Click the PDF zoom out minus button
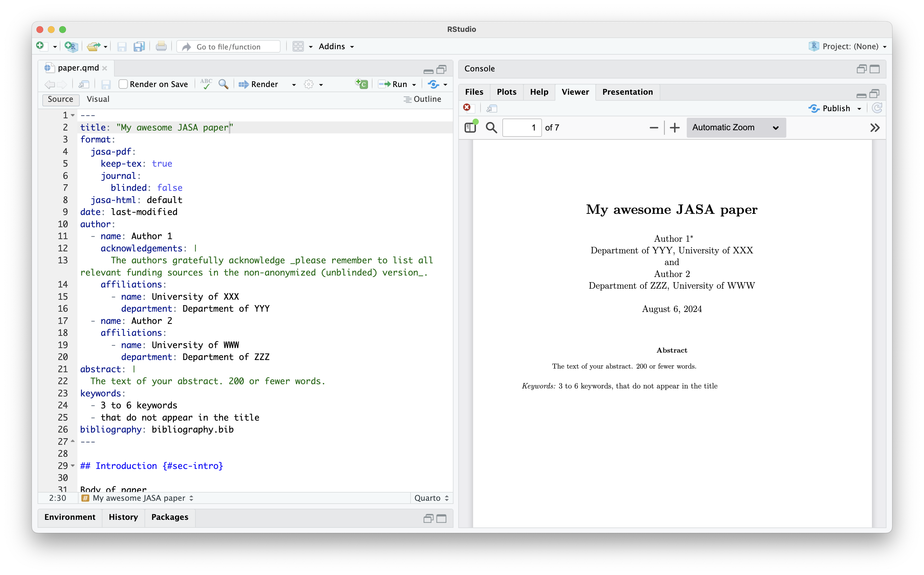 pyautogui.click(x=653, y=127)
